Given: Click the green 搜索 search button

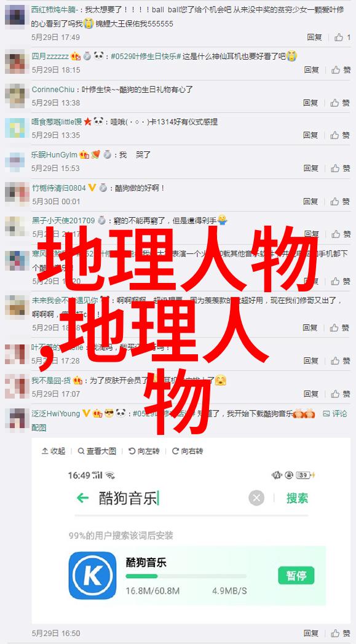Looking at the screenshot, I should click(298, 498).
